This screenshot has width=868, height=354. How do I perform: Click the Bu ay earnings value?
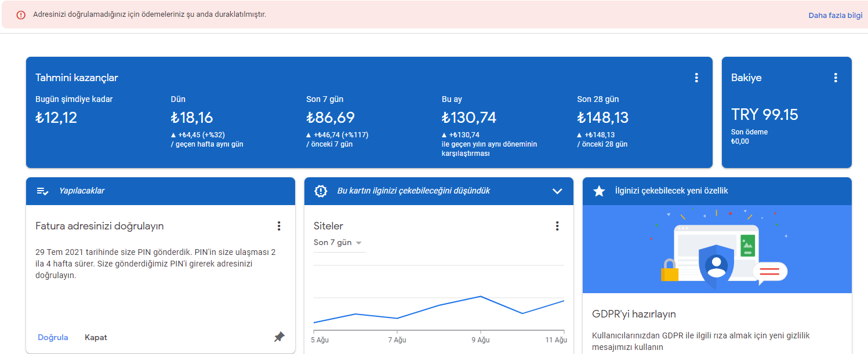click(x=469, y=118)
